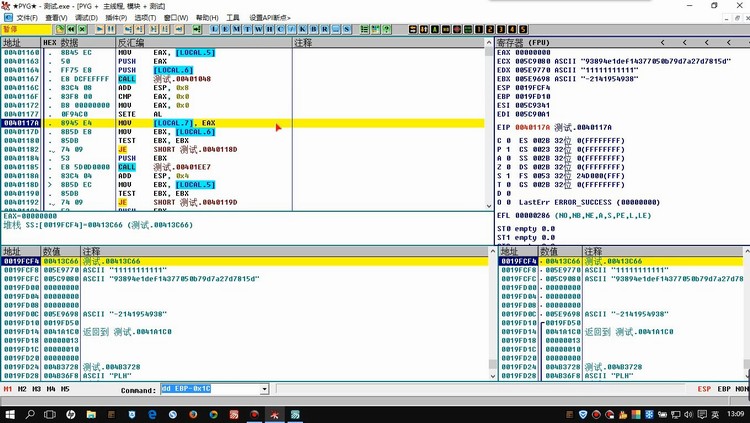Open the 工具 menu

click(x=233, y=18)
